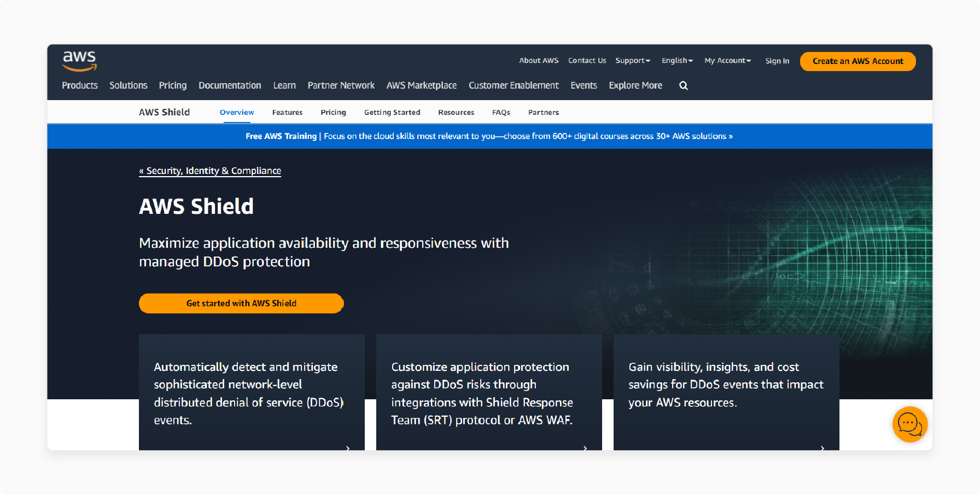The image size is (980, 495).
Task: Switch to the Getting Started tab
Action: click(392, 112)
